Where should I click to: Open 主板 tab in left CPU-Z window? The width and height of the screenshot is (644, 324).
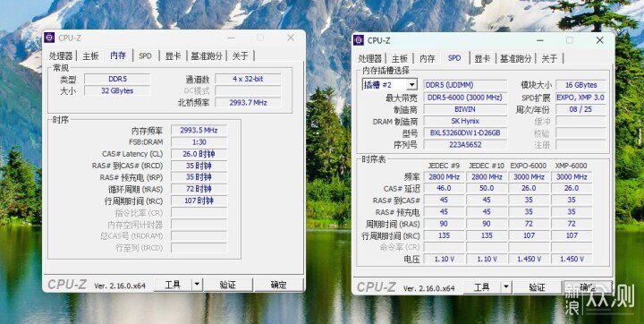click(x=90, y=55)
